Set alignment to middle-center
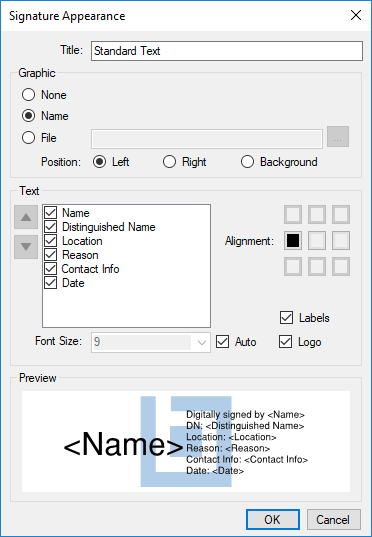The width and height of the screenshot is (372, 537). (x=317, y=240)
